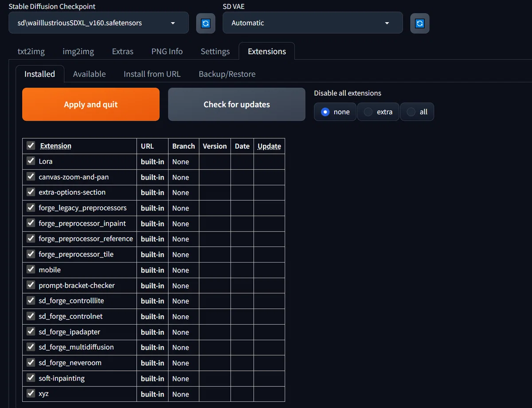Image resolution: width=532 pixels, height=408 pixels.
Task: Open the PNG Info tab
Action: pyautogui.click(x=167, y=51)
